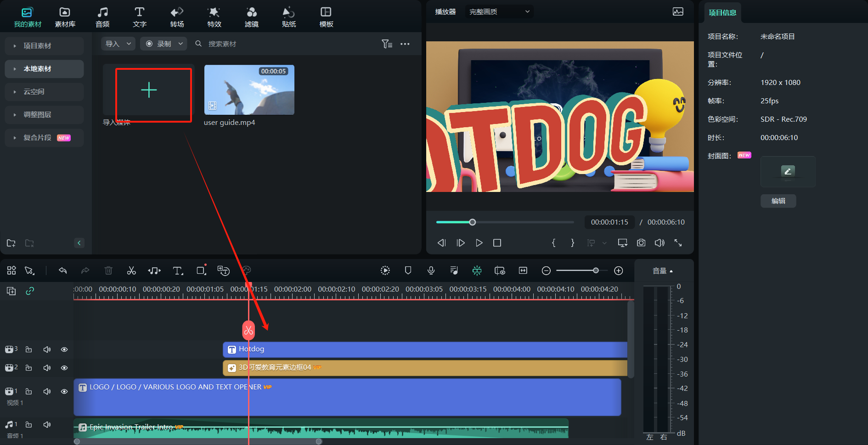Take a snapshot with the camera icon
Screen dimensions: 868x445
click(x=641, y=242)
